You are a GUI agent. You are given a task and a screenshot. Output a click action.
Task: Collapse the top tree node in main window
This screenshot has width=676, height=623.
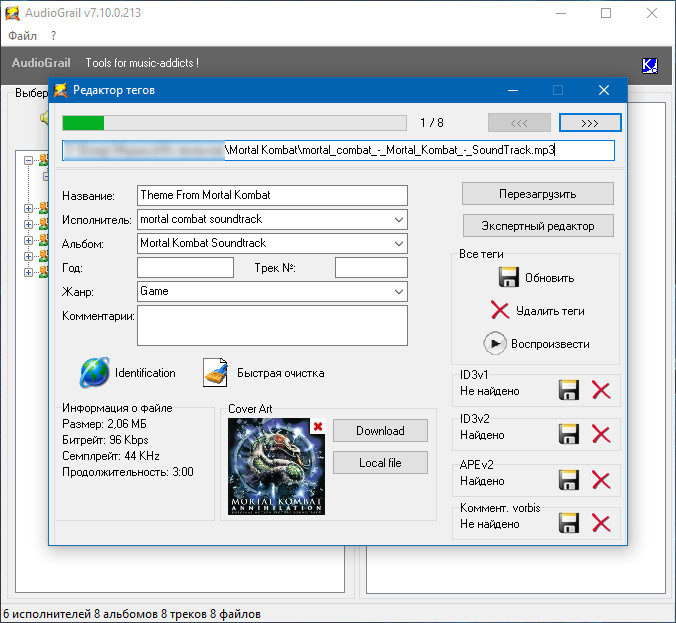tap(28, 161)
